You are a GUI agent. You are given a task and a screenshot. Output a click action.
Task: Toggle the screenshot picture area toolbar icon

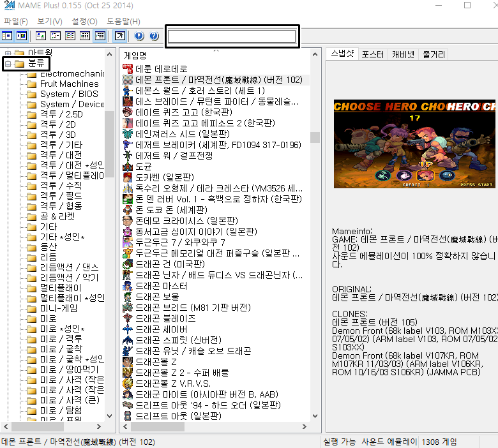tap(22, 36)
